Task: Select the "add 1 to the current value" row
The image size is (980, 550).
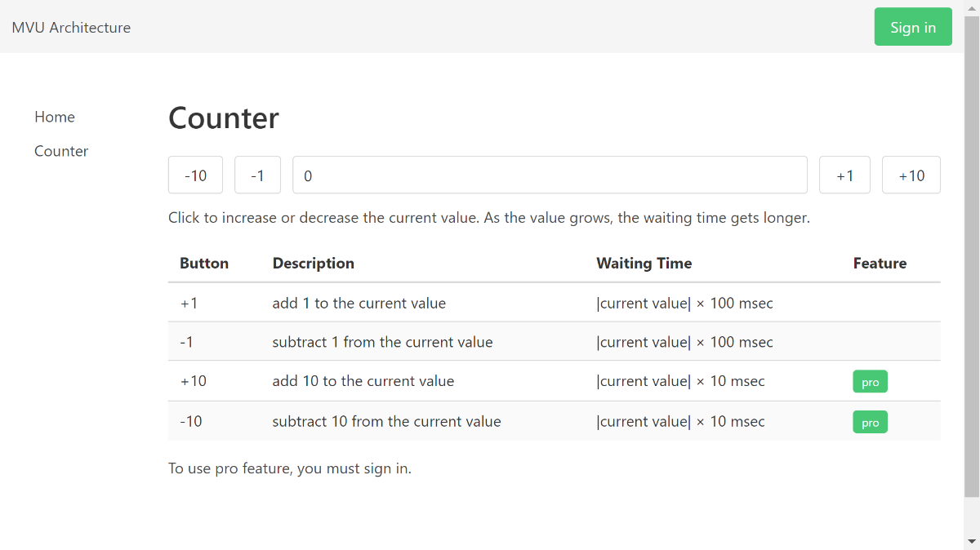Action: click(359, 303)
